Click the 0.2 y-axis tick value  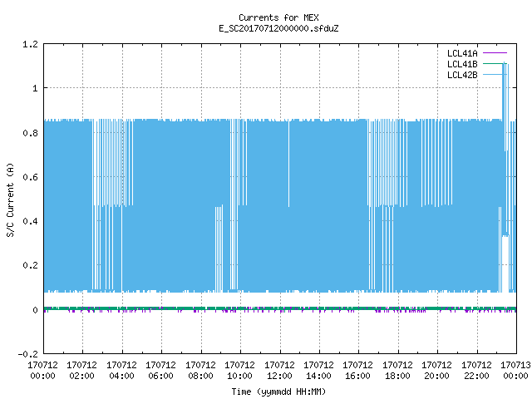(30, 266)
